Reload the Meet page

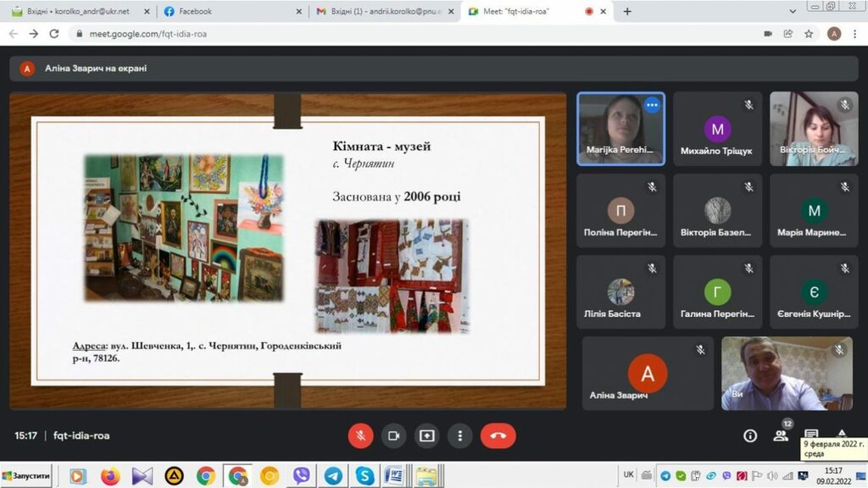54,34
